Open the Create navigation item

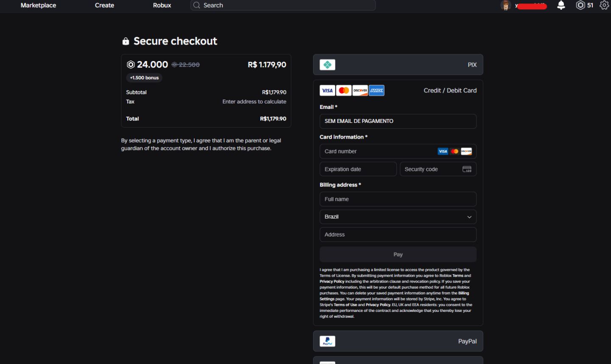pyautogui.click(x=104, y=6)
